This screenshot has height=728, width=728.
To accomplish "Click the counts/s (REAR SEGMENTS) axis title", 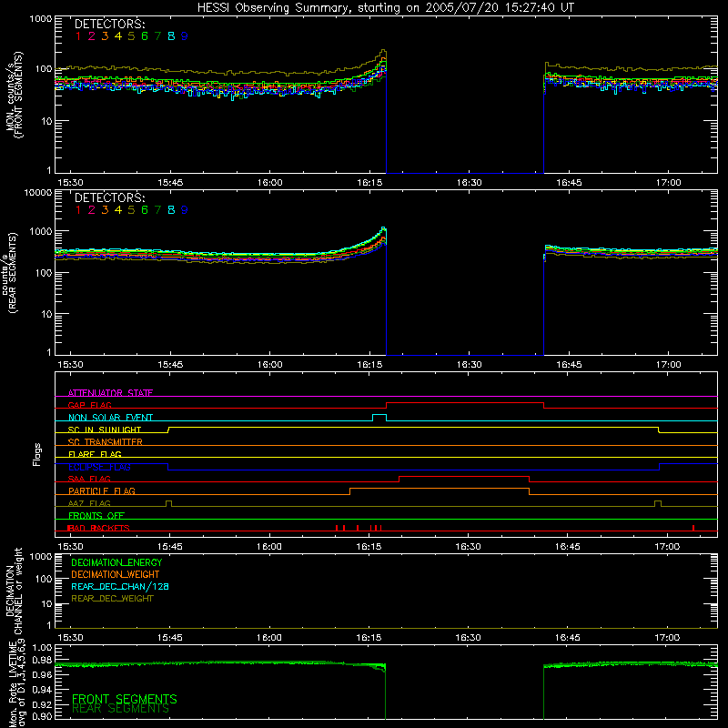I will point(10,272).
